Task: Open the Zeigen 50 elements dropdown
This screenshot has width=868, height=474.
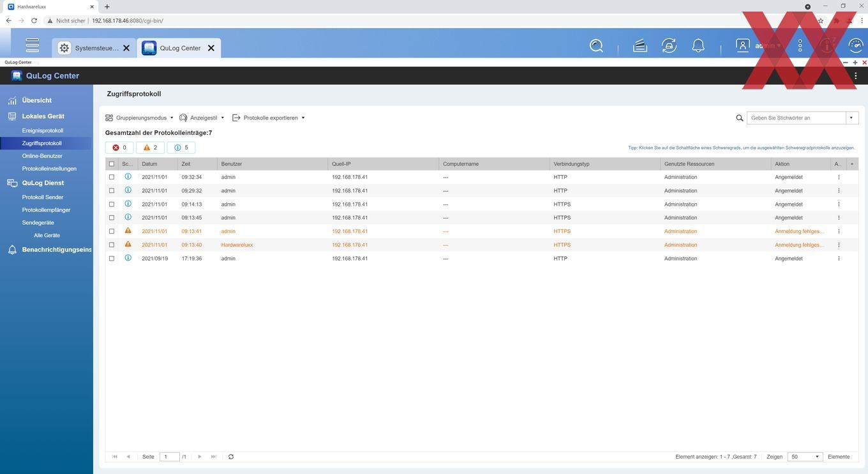Action: point(805,457)
